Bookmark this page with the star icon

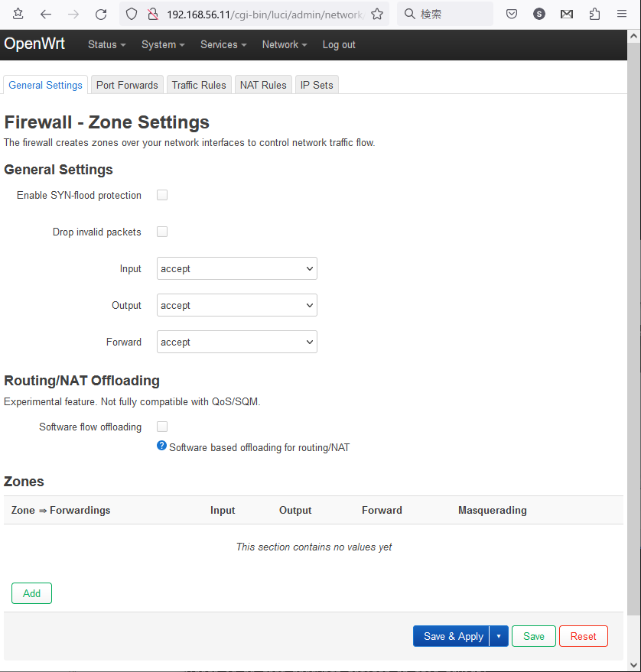[376, 14]
